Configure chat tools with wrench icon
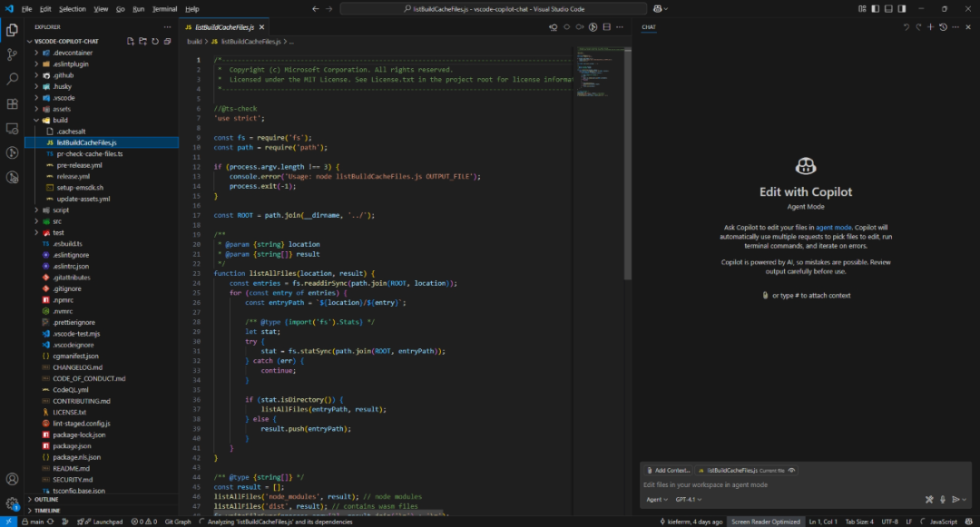This screenshot has width=980, height=527. pos(929,500)
